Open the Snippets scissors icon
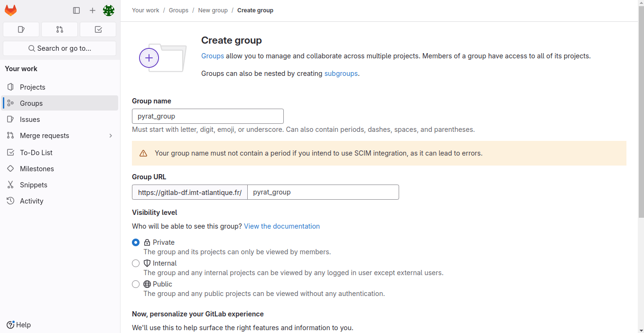 click(x=10, y=185)
